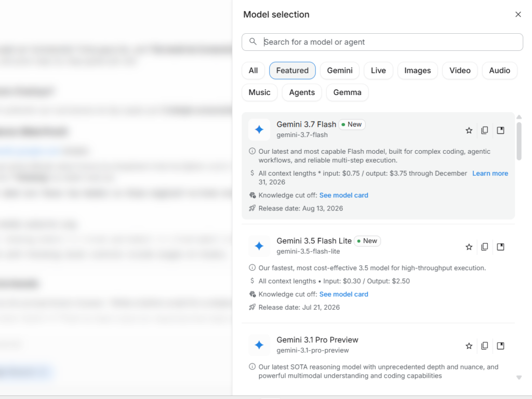Select the Gemini 3.7 Flash model title
The image size is (532, 399).
point(307,124)
